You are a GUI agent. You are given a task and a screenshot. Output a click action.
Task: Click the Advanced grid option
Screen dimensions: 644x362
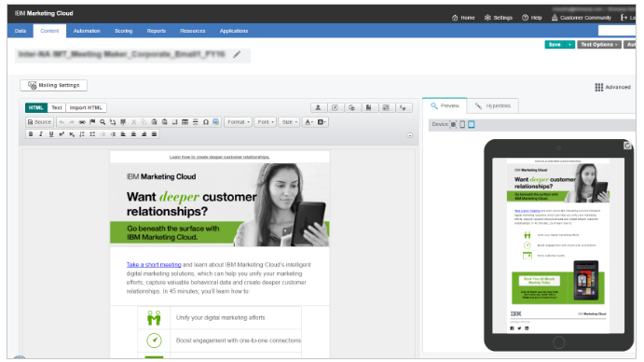[x=613, y=87]
